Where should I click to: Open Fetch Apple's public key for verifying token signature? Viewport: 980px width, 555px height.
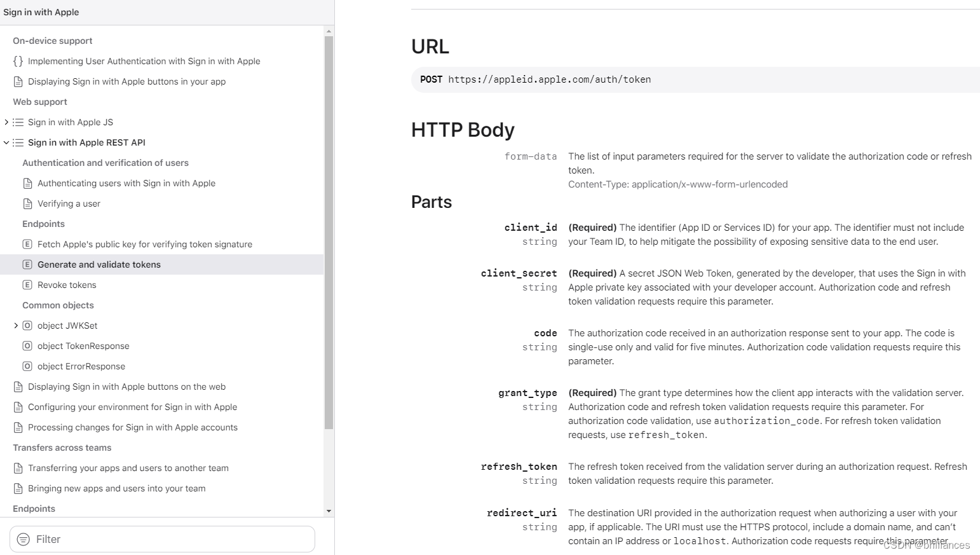(145, 244)
